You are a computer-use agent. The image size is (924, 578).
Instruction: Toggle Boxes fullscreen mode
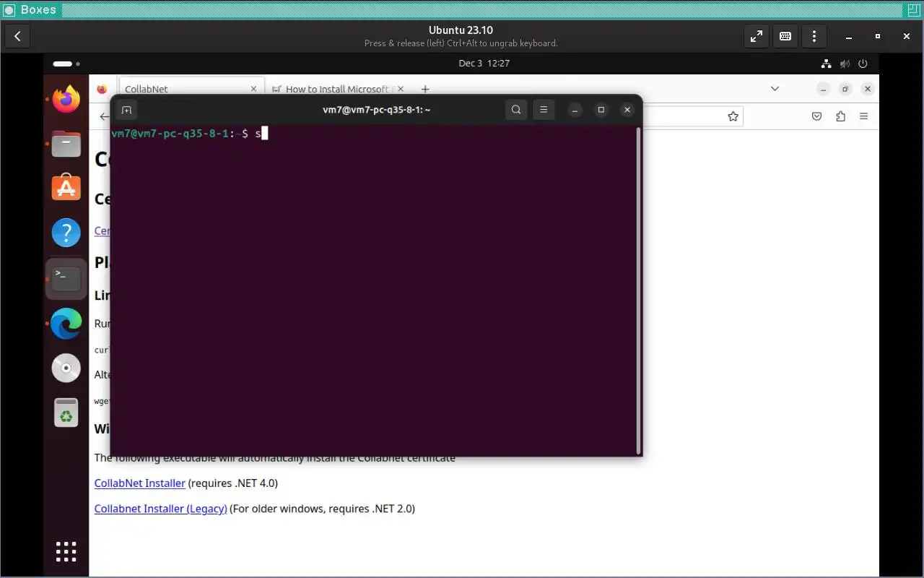click(x=756, y=36)
